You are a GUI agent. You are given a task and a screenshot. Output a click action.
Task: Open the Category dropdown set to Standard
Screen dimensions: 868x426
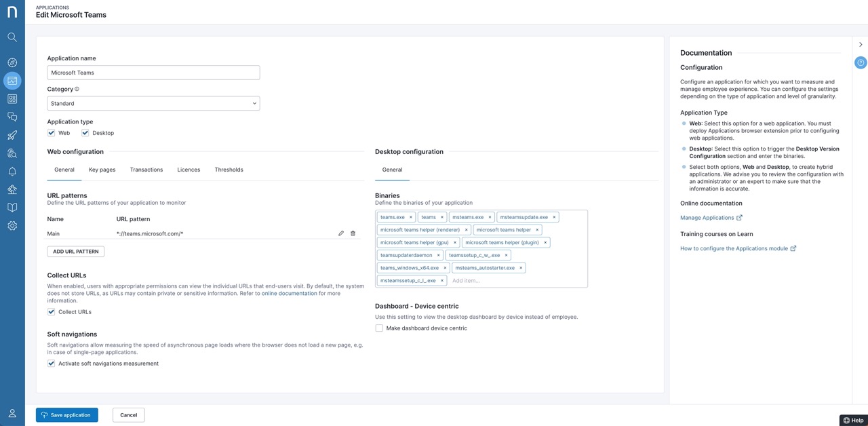point(153,104)
